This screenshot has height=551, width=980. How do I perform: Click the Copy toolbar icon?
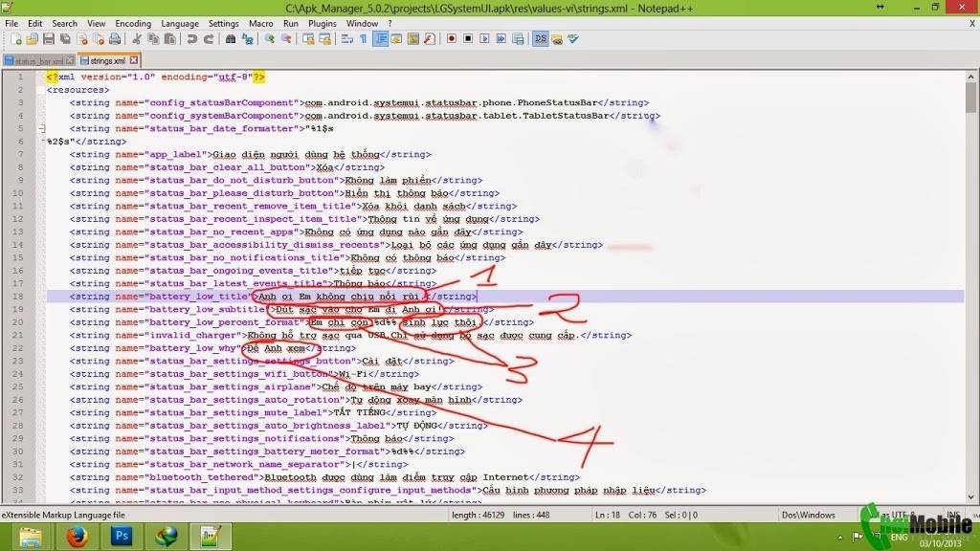[x=153, y=39]
